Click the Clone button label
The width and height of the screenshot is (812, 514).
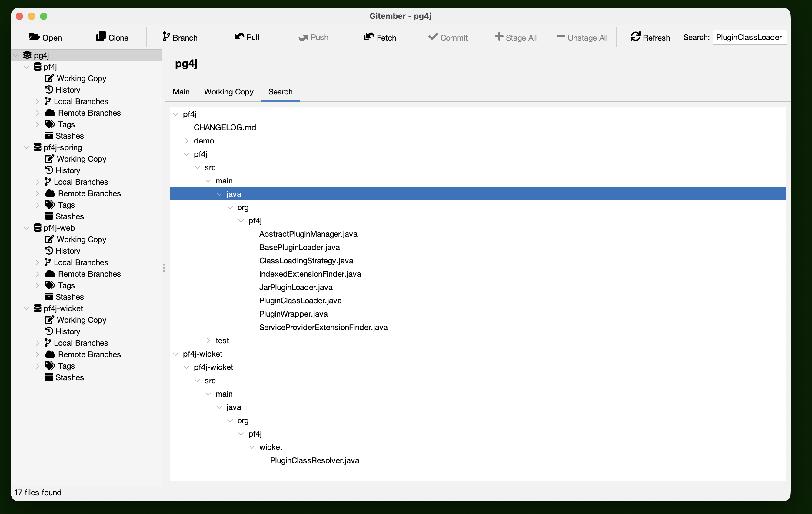click(x=118, y=38)
